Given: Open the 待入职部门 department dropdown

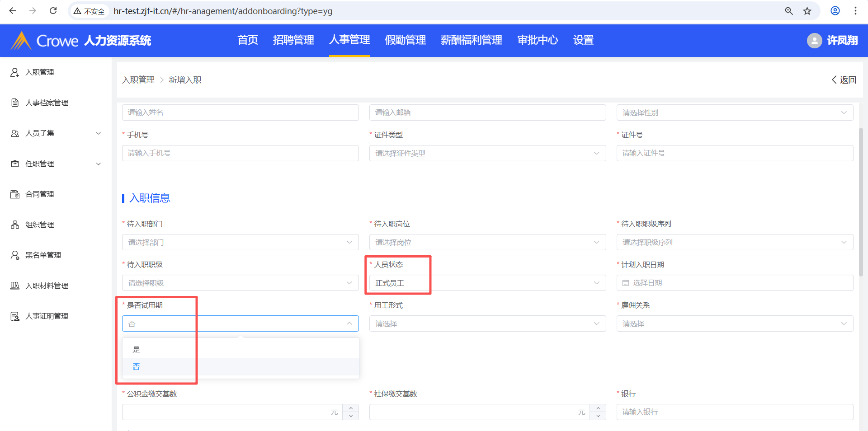Looking at the screenshot, I should [x=240, y=242].
